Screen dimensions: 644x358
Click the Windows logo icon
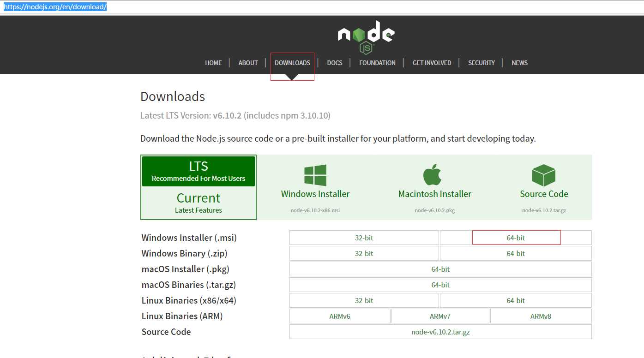pos(315,175)
